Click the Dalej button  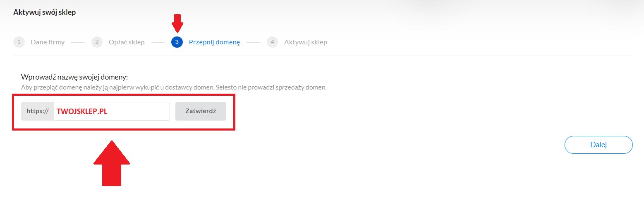click(x=599, y=145)
